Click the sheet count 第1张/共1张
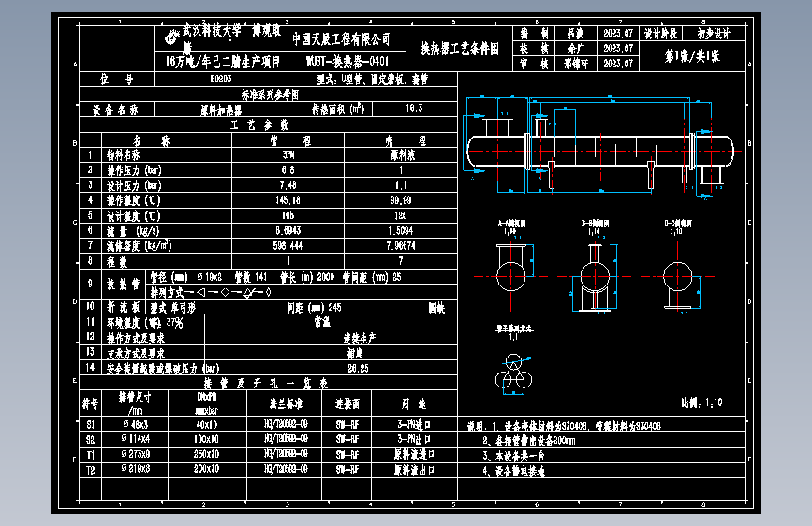 pos(692,56)
